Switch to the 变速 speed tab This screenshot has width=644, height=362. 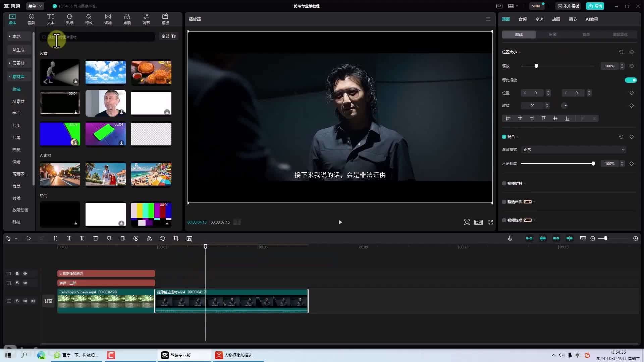539,19
